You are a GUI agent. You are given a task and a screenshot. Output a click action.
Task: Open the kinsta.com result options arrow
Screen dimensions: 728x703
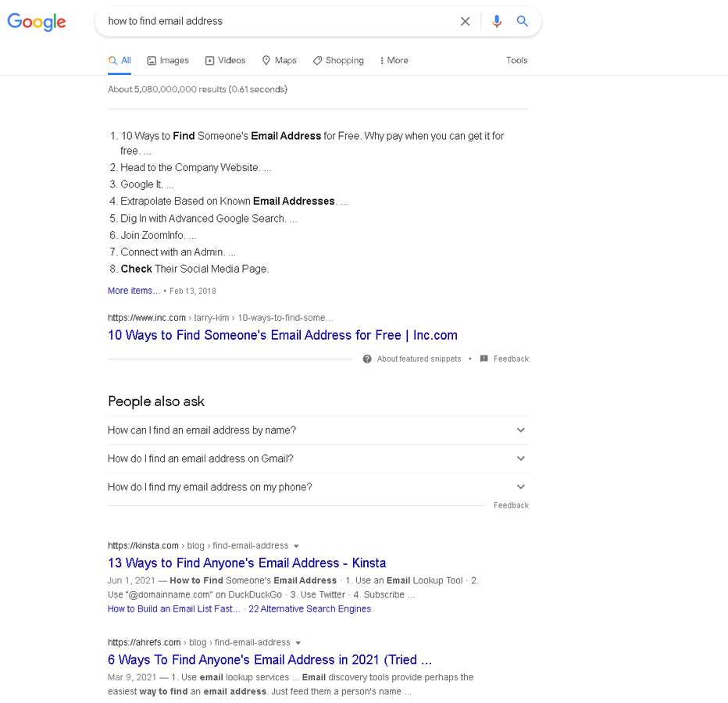click(x=296, y=547)
